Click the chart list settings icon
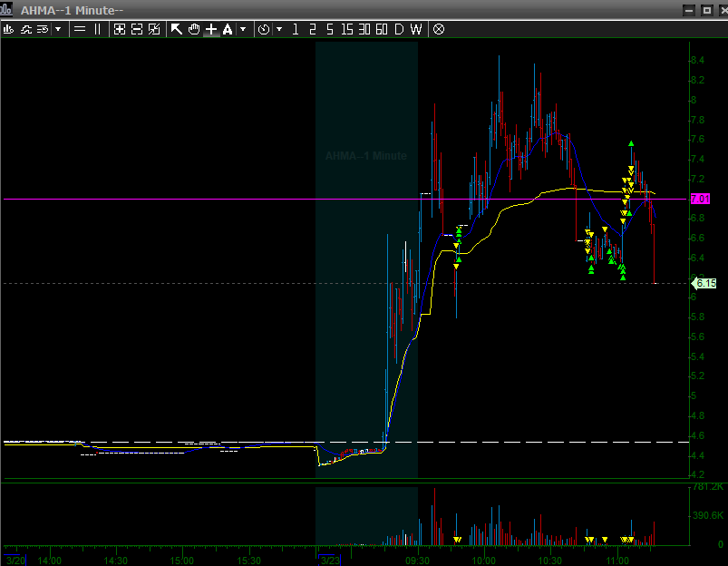The height and width of the screenshot is (566, 728). point(43,29)
